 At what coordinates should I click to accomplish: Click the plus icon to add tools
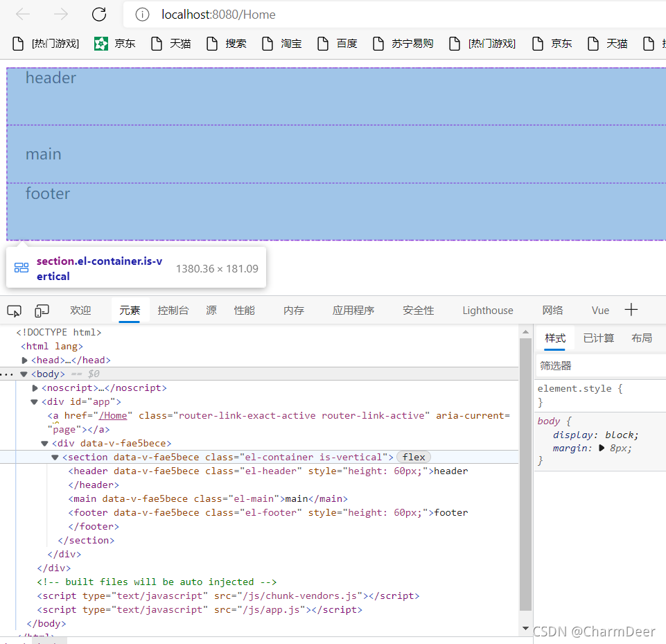point(631,310)
